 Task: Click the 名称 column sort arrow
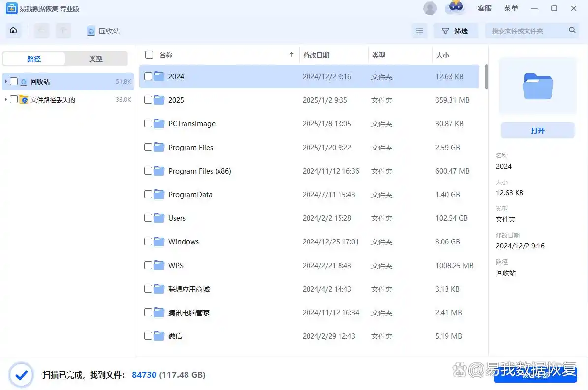click(291, 55)
